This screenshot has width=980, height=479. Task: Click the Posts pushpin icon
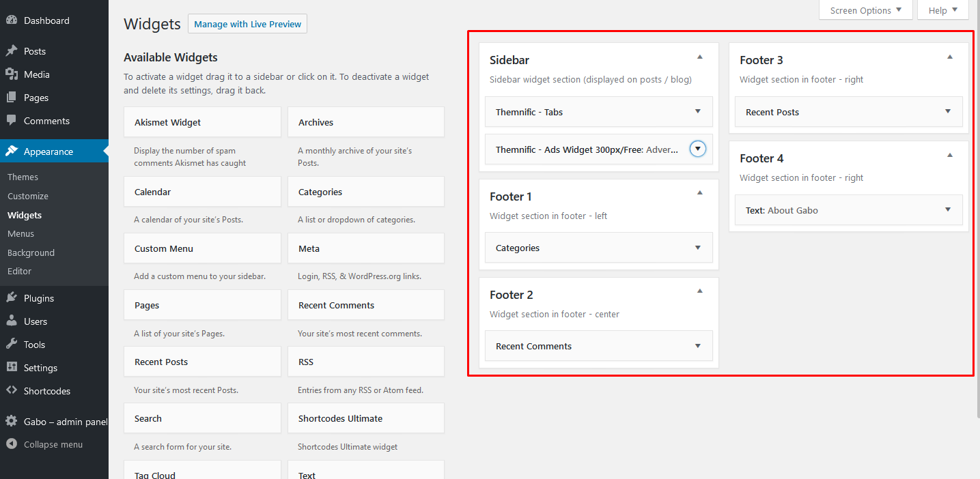click(12, 51)
